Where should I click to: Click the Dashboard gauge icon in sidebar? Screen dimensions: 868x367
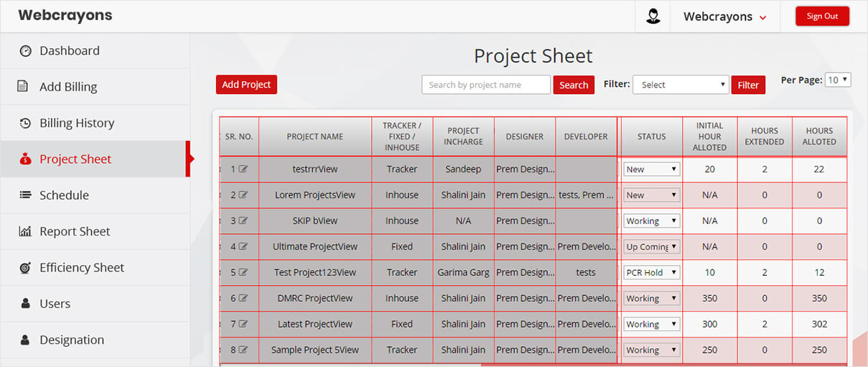26,51
